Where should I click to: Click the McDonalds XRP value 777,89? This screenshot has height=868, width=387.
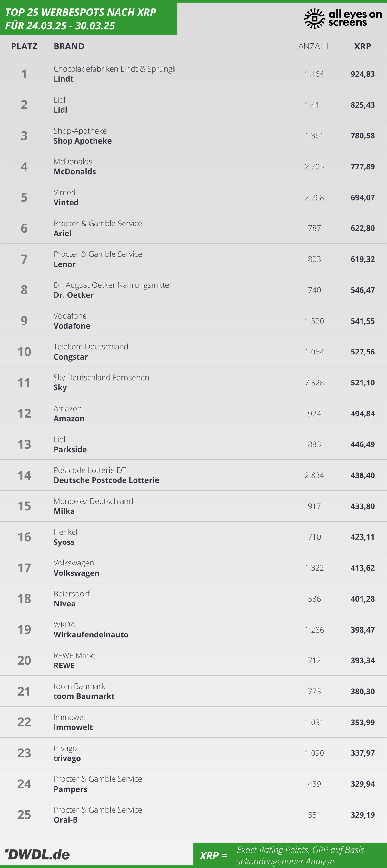coord(362,166)
